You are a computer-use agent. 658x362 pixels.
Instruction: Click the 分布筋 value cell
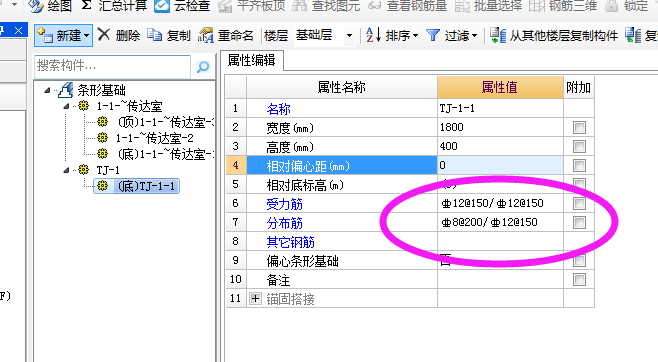[x=500, y=222]
